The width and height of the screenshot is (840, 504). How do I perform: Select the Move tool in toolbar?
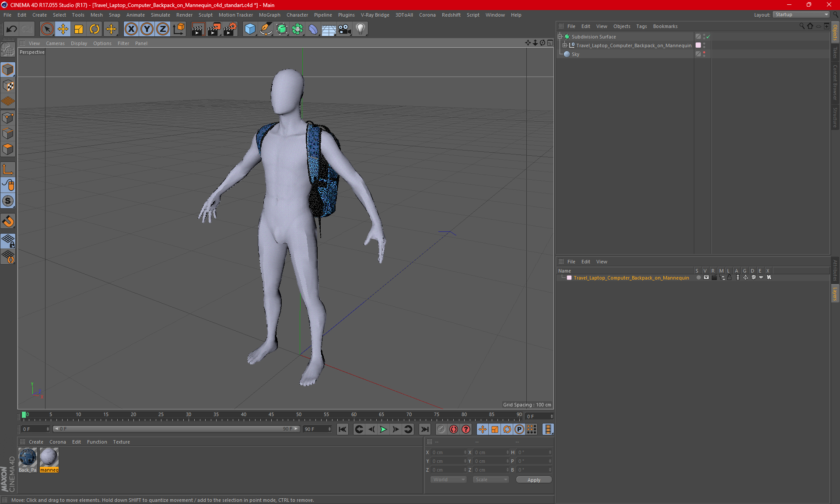coord(63,29)
